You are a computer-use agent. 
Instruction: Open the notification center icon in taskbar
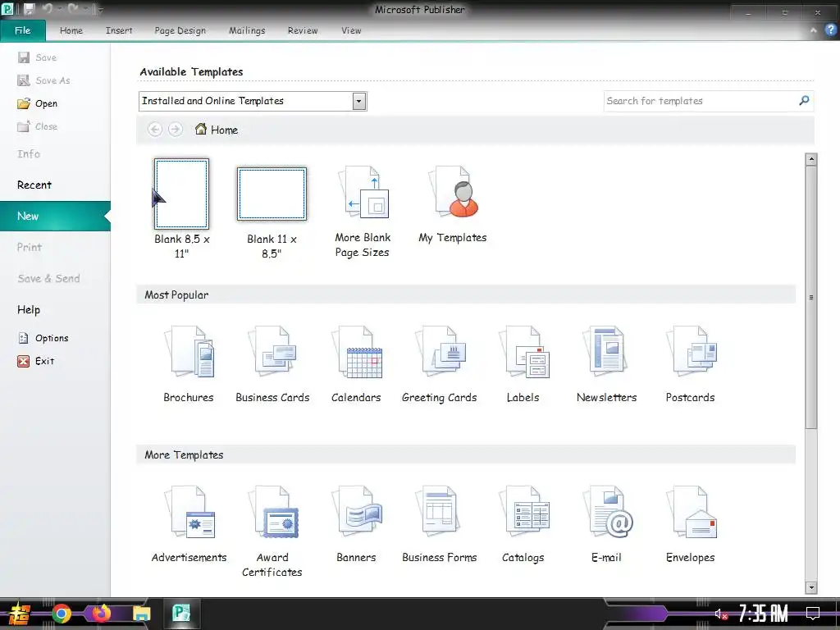pos(813,614)
